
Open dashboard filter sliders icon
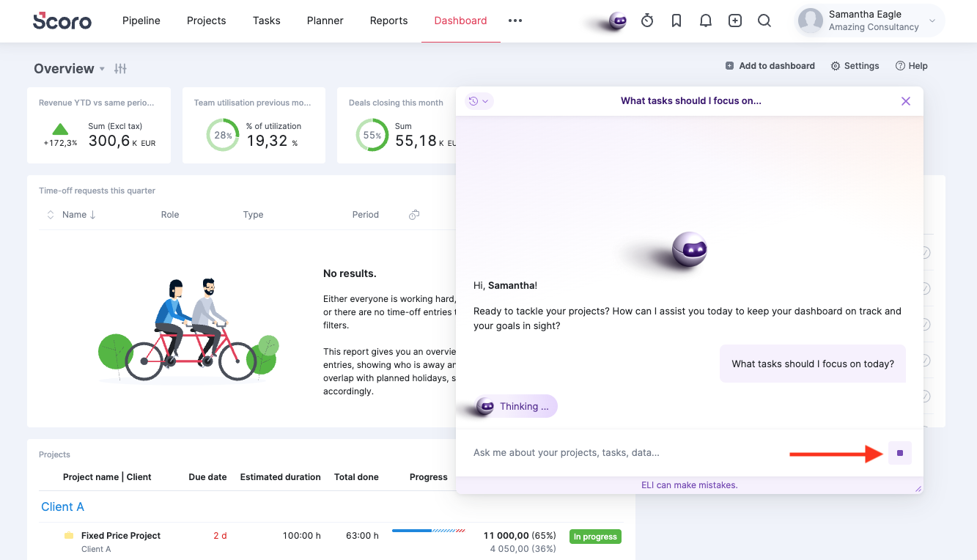121,69
